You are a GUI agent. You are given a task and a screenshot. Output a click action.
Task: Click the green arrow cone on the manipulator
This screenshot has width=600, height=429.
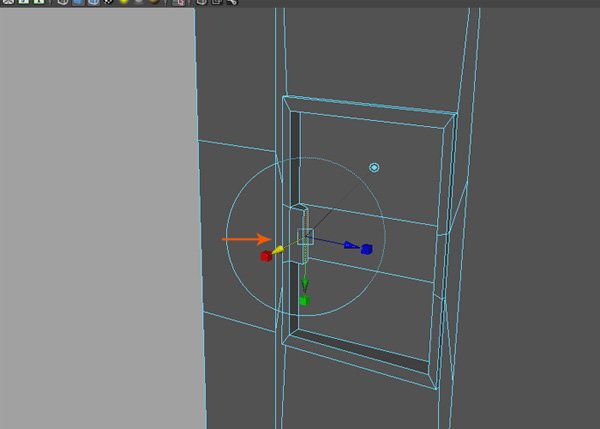tap(305, 285)
